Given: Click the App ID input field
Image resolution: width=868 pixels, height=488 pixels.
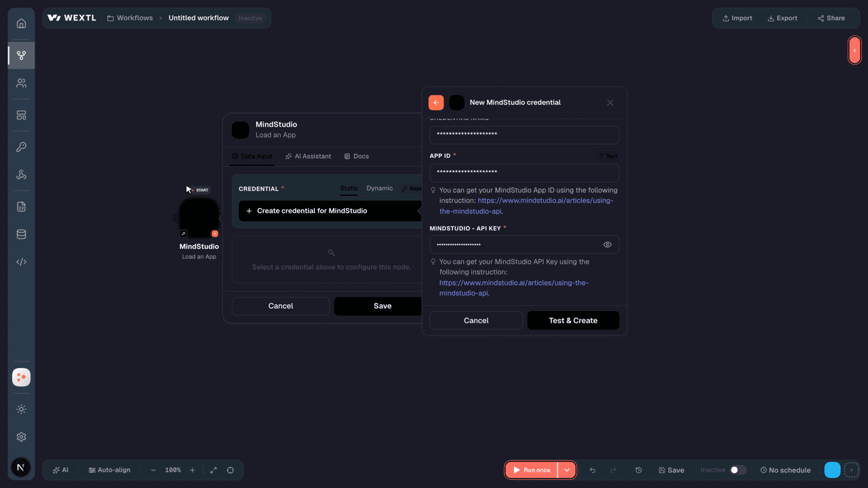Looking at the screenshot, I should click(x=524, y=173).
